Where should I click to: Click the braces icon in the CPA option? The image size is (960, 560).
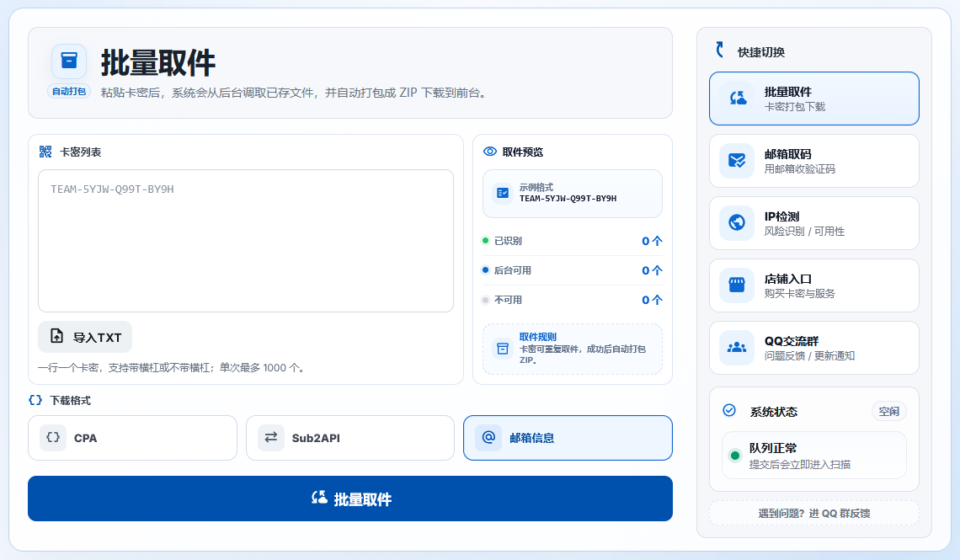(53, 438)
